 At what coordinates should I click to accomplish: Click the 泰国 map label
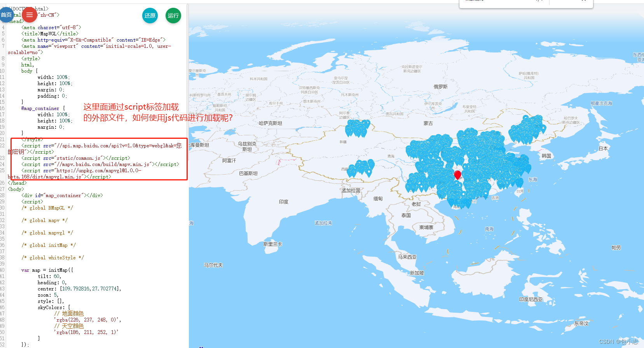406,215
